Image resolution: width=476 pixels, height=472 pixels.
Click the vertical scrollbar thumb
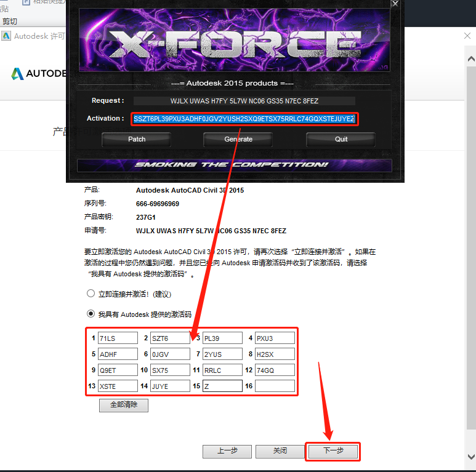point(471,248)
